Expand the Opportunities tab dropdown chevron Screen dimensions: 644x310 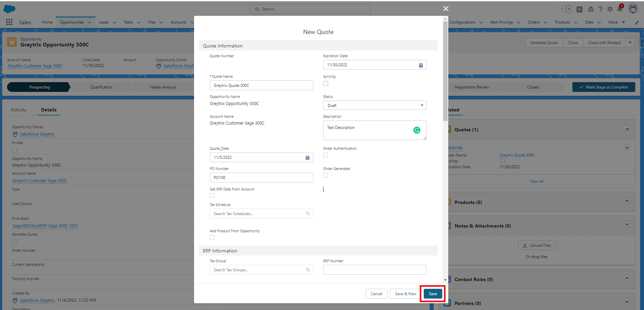89,23
